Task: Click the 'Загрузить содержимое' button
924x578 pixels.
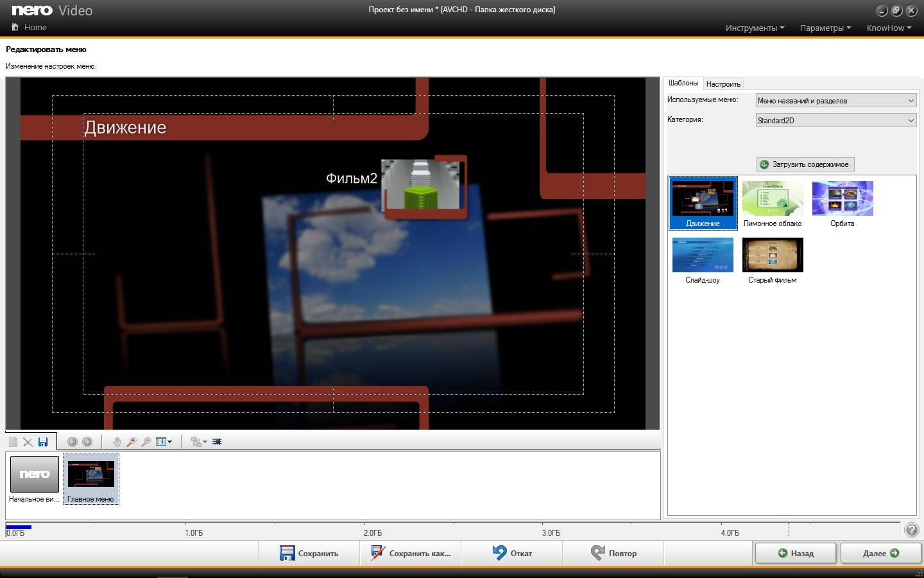Action: (x=805, y=164)
